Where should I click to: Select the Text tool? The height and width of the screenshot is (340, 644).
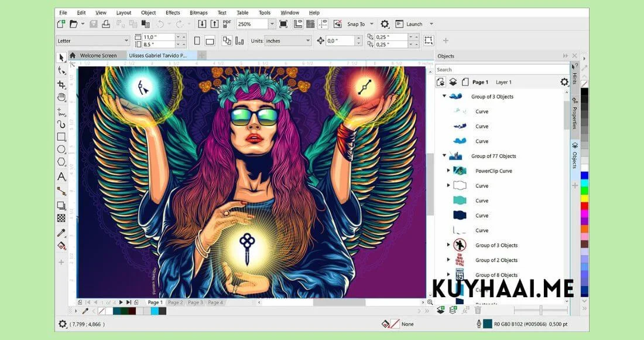coord(61,177)
